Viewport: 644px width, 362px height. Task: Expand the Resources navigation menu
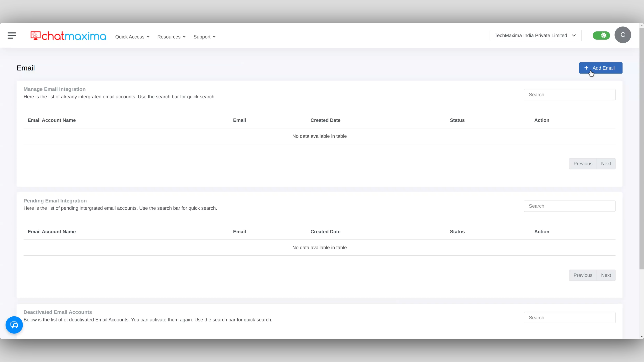(x=172, y=37)
